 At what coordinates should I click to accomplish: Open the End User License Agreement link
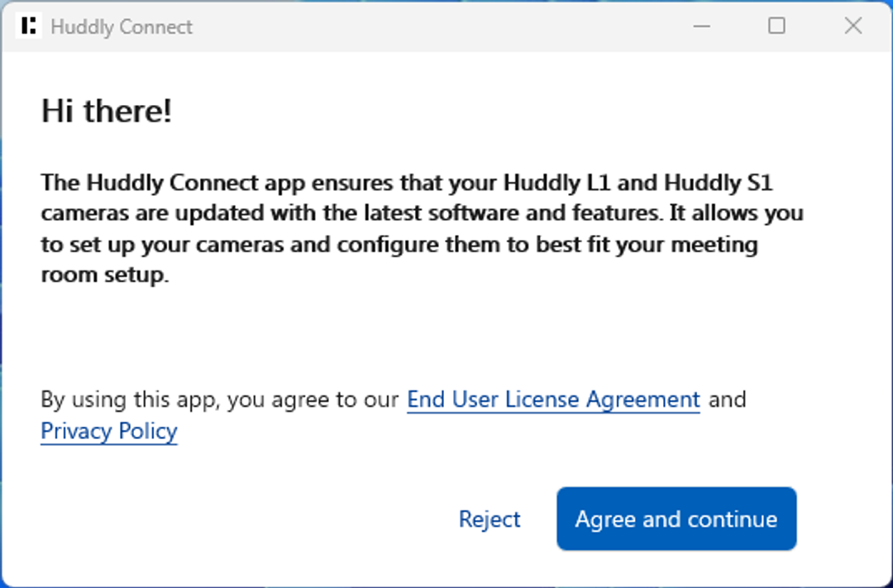[x=553, y=399]
